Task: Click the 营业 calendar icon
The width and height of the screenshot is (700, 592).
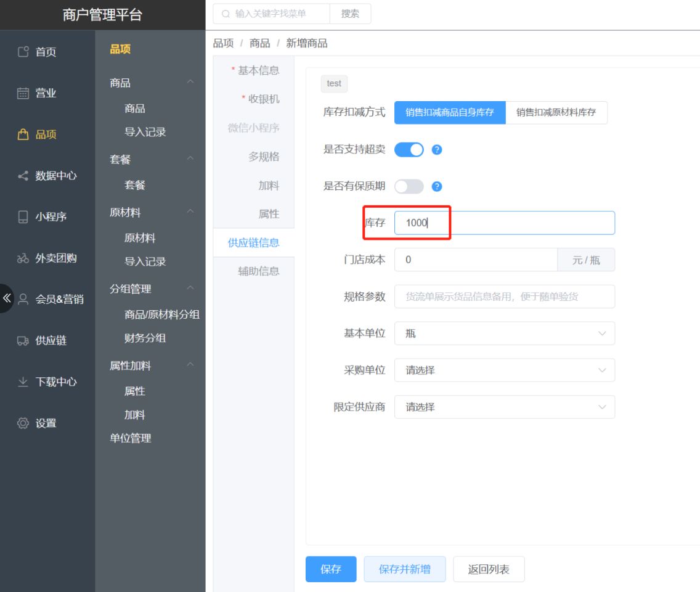Action: (x=23, y=93)
